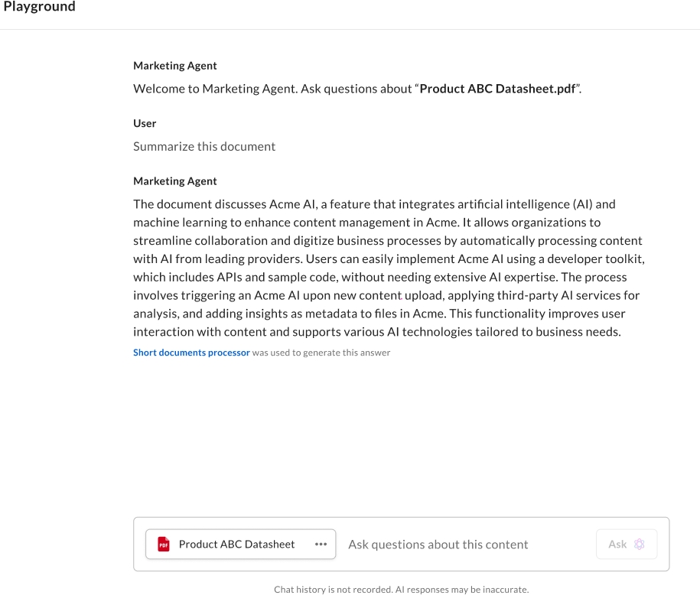Select the 'Product ABC Datasheet' file name in the chip

point(236,545)
